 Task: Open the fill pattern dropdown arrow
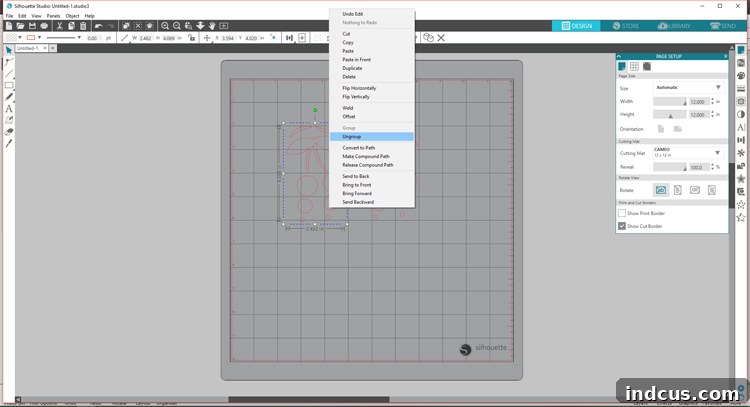point(20,37)
